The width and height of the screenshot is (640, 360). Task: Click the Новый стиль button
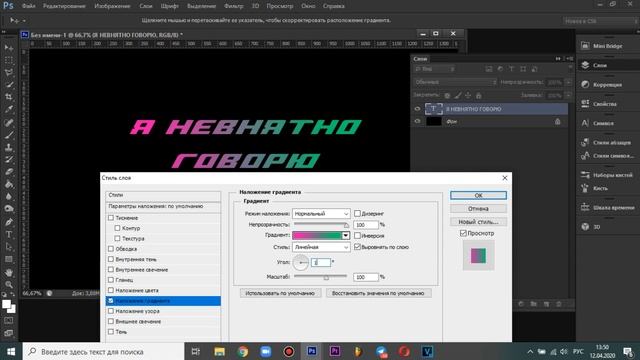pyautogui.click(x=478, y=222)
